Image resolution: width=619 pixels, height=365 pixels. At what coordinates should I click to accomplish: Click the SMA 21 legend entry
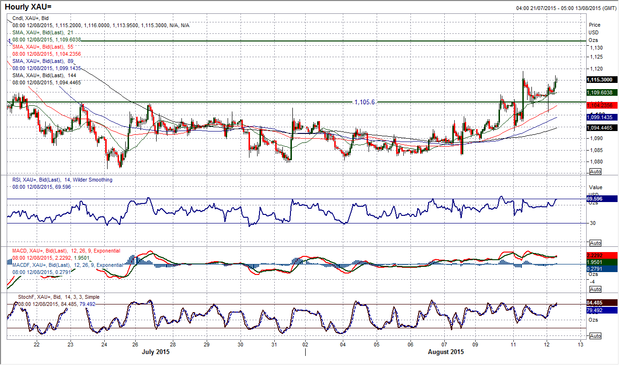pos(43,32)
